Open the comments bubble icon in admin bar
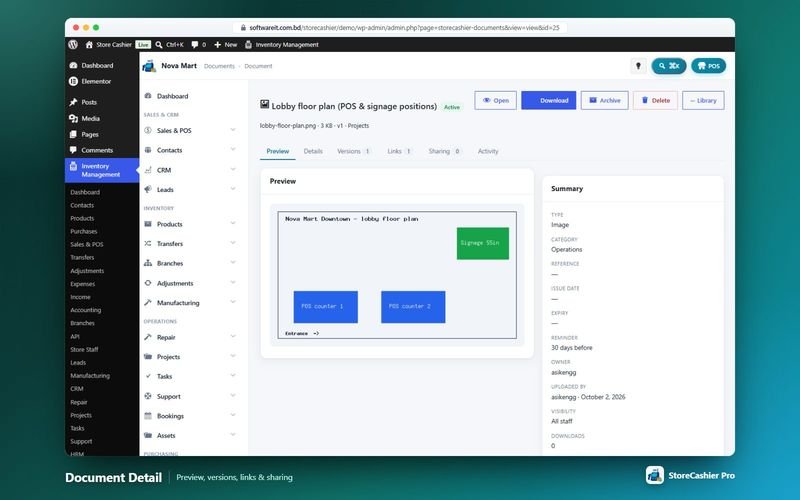This screenshot has height=500, width=800. (194, 45)
